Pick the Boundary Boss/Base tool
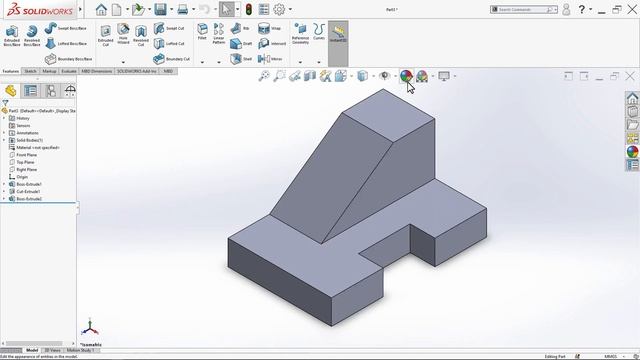Screen dimensions: 640x360 [68, 59]
